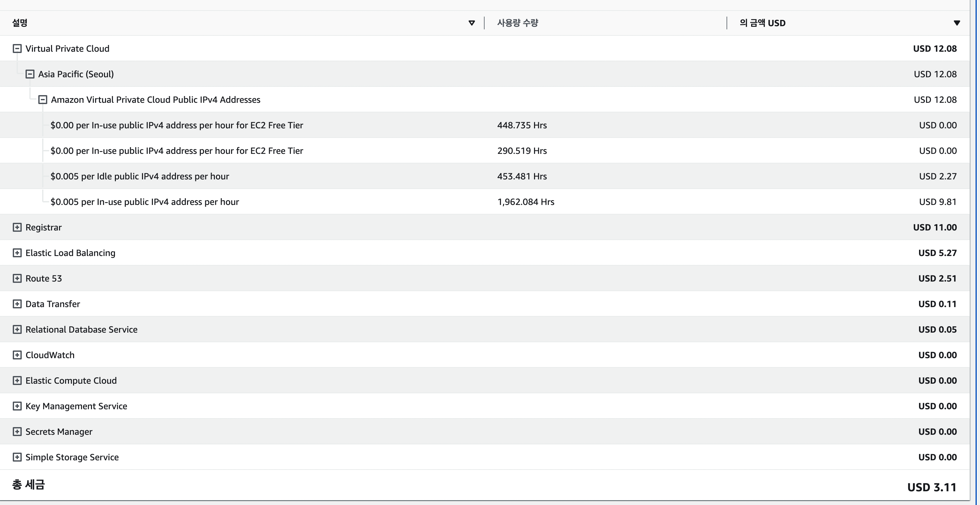
Task: Sort by the 설명 column arrow
Action: pos(472,23)
